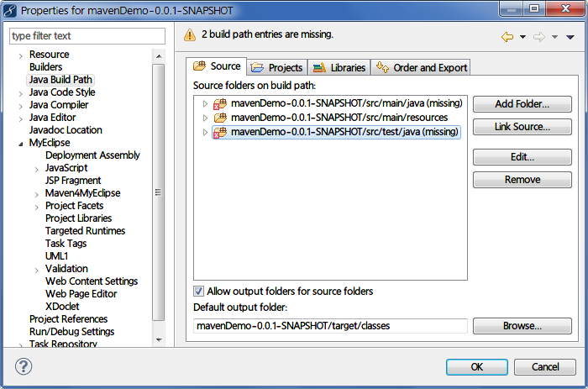Open the back history dropdown arrow

tap(522, 37)
